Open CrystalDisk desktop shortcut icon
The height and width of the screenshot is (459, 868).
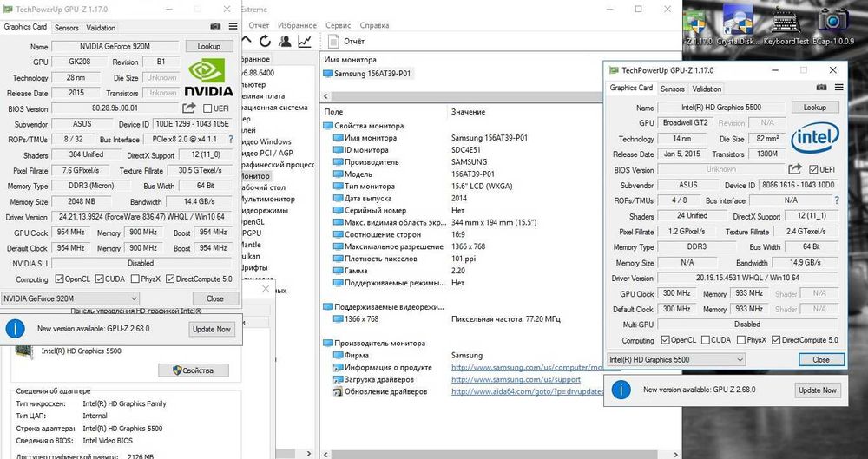click(737, 20)
